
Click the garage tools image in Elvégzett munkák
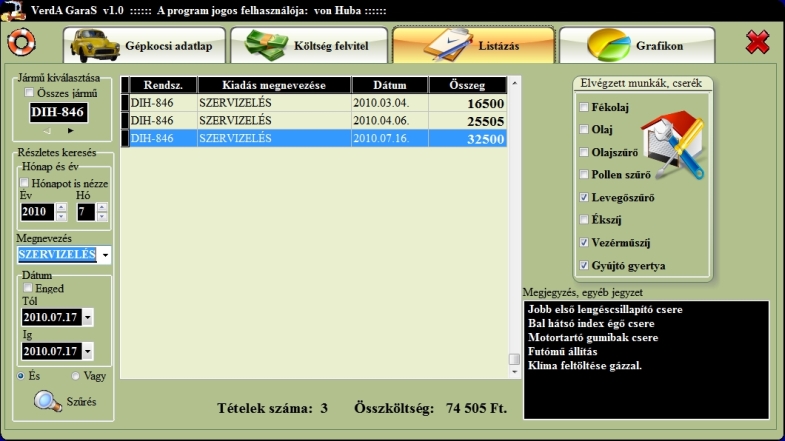(670, 147)
